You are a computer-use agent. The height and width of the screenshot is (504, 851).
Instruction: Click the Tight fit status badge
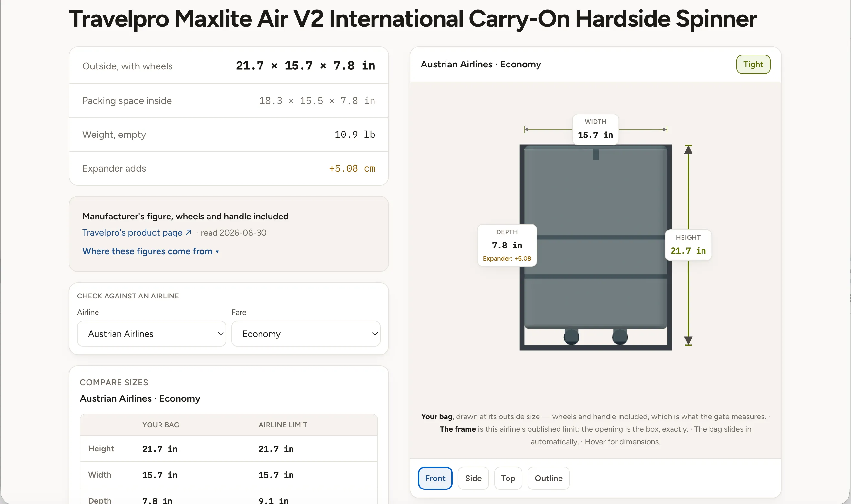click(x=753, y=64)
